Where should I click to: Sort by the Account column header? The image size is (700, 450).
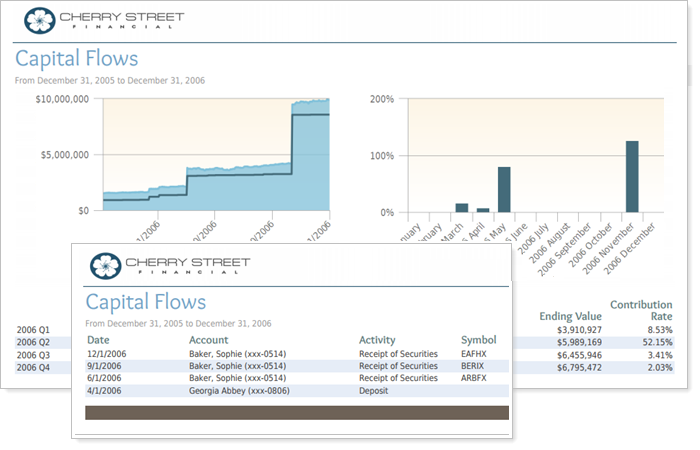click(209, 340)
